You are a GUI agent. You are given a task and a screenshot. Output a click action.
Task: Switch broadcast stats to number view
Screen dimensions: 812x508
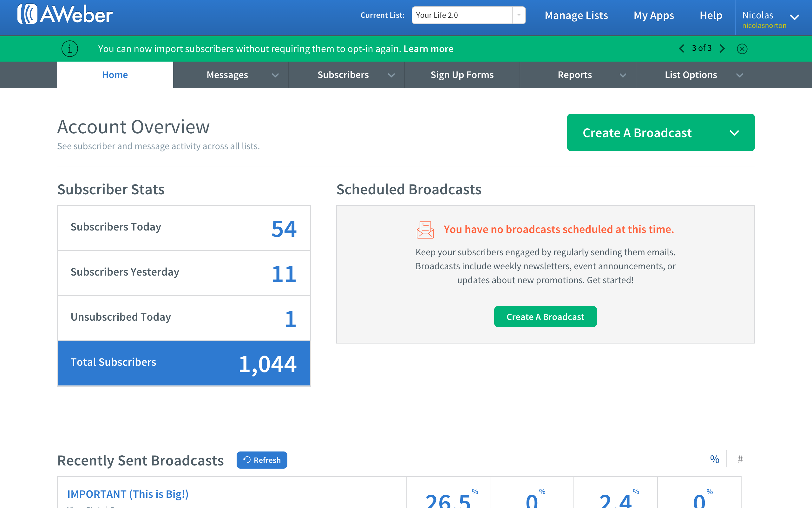740,459
